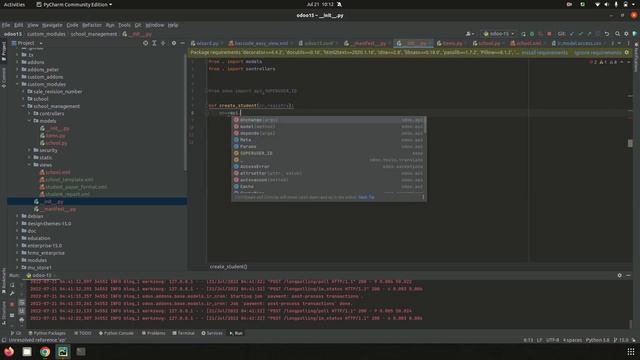Viewport: 640px width, 360px height.
Task: Click Collapse All in Project panel
Action: pos(163,43)
